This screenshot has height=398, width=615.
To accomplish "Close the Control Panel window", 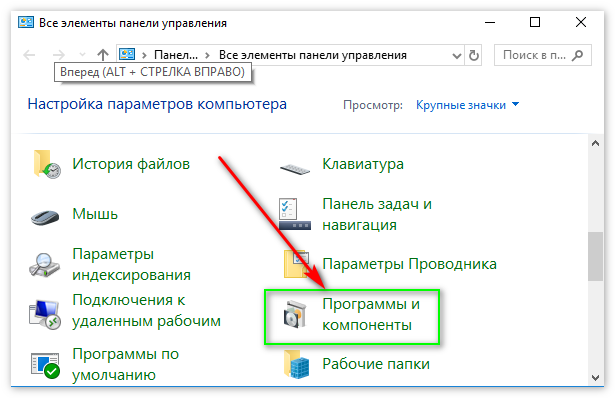I will (x=581, y=22).
